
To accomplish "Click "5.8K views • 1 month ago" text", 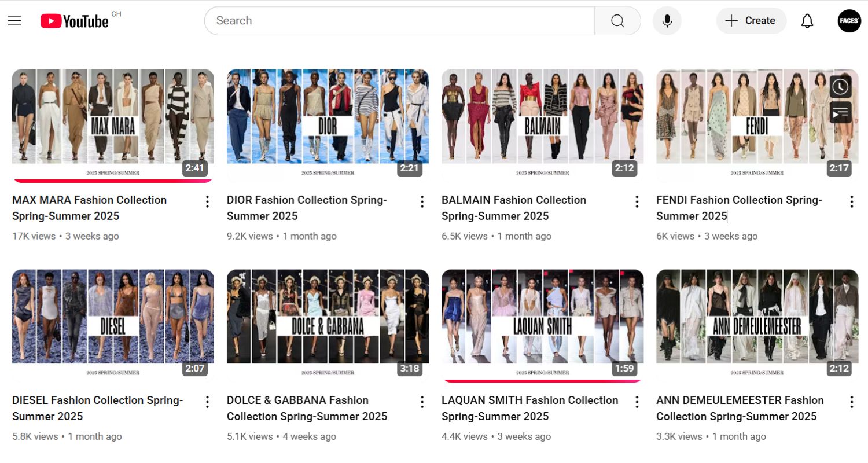I will click(67, 436).
